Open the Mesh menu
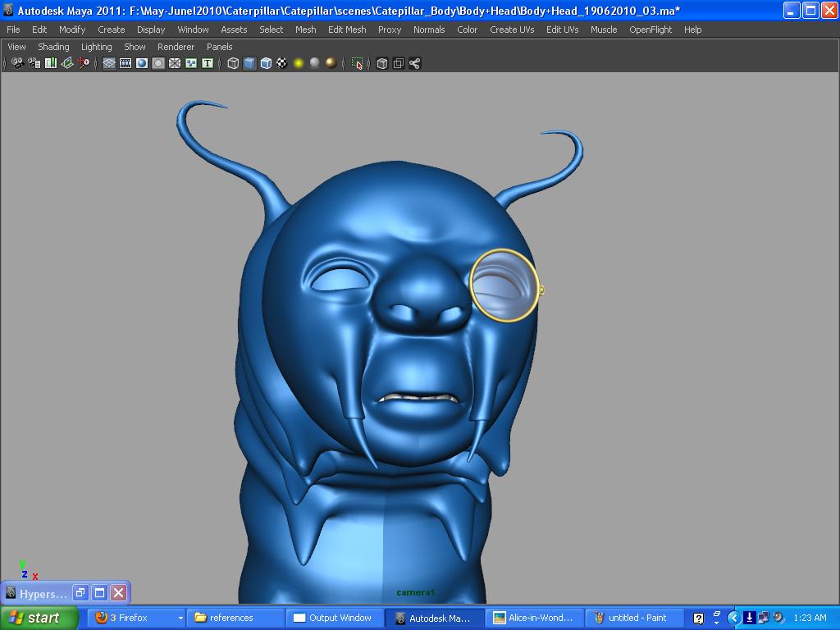 click(305, 30)
